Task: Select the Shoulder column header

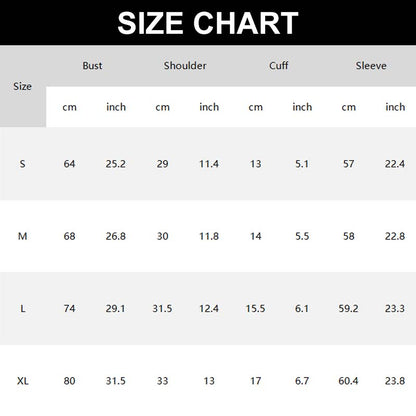Action: 185,66
